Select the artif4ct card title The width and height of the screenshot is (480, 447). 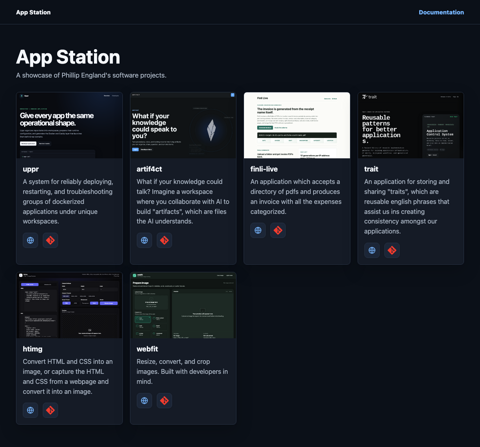tap(149, 169)
